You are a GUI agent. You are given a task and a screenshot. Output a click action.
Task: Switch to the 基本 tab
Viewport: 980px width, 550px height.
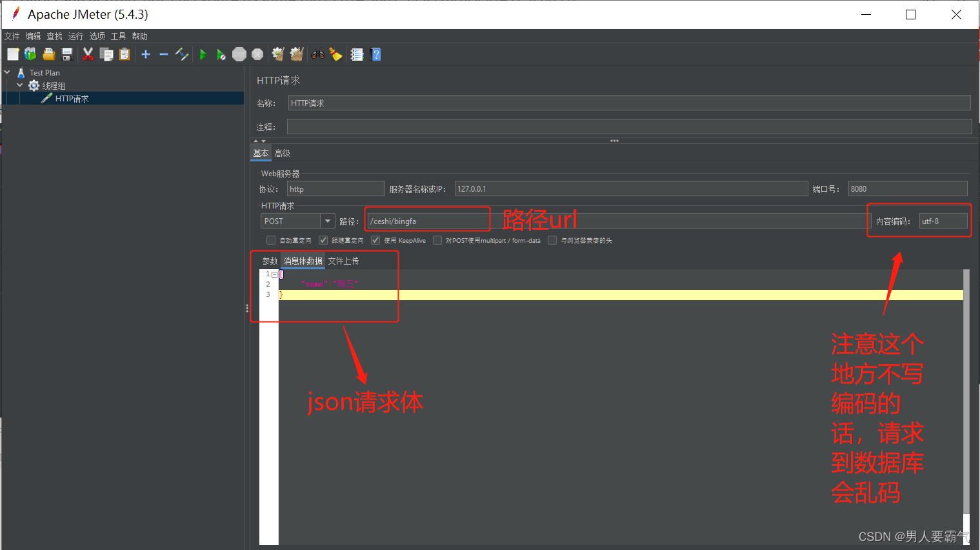(261, 153)
